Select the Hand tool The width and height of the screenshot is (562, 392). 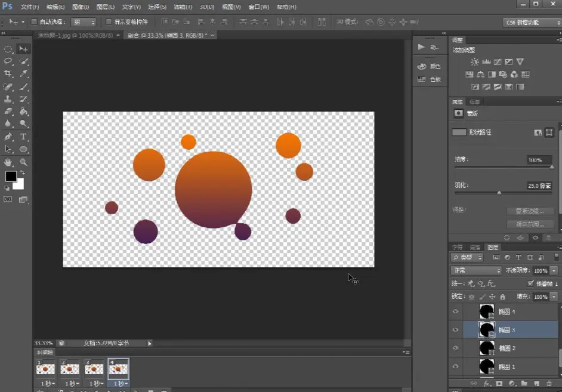[8, 162]
